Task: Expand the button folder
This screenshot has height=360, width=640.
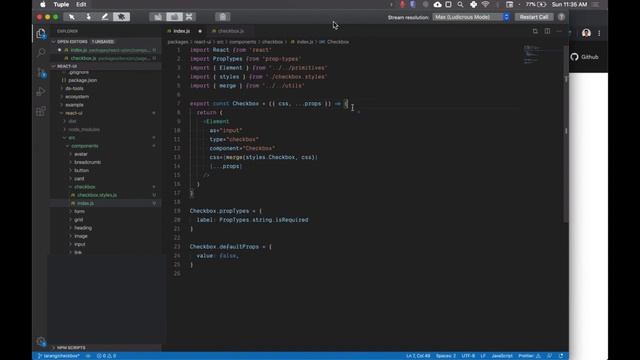Action: coord(81,170)
